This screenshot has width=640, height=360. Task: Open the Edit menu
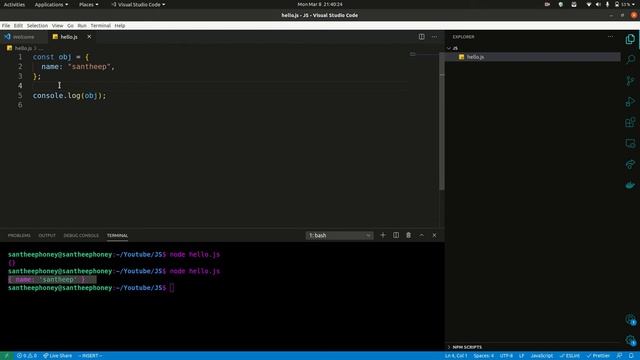pyautogui.click(x=18, y=25)
